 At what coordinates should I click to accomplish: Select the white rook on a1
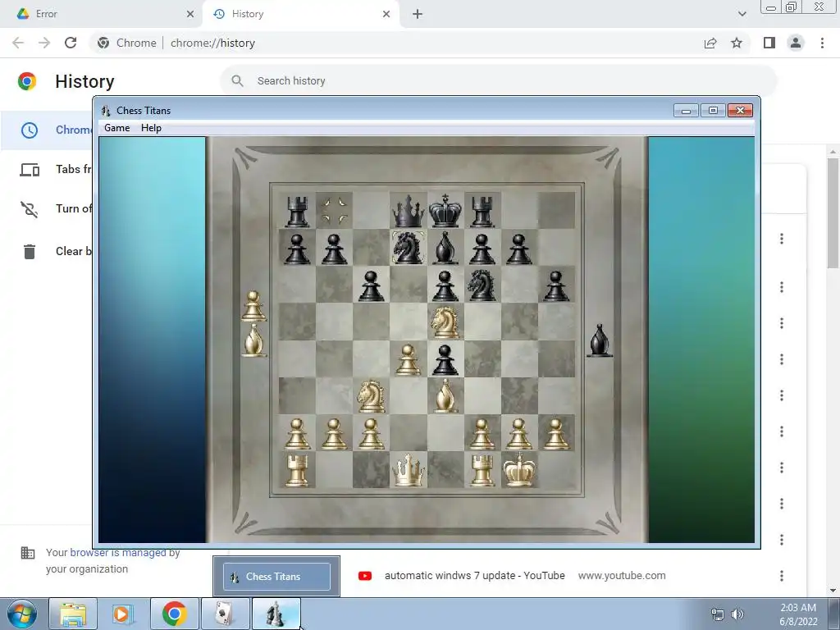click(297, 470)
